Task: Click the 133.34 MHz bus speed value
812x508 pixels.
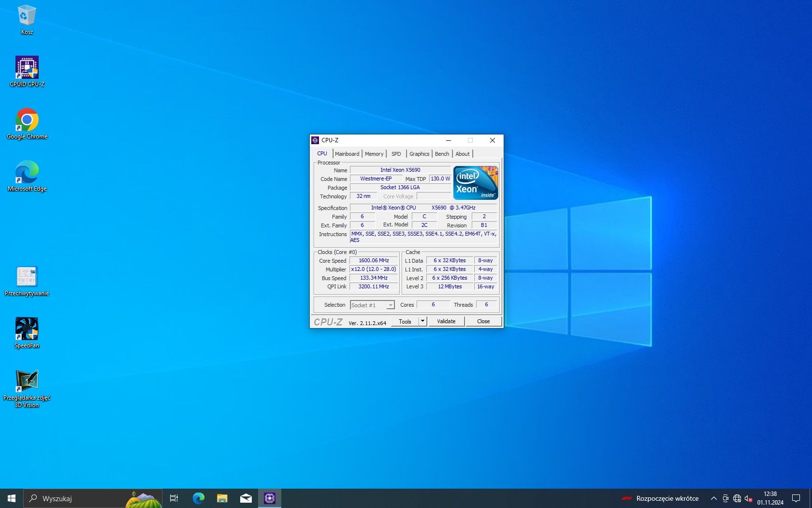Action: click(x=374, y=278)
